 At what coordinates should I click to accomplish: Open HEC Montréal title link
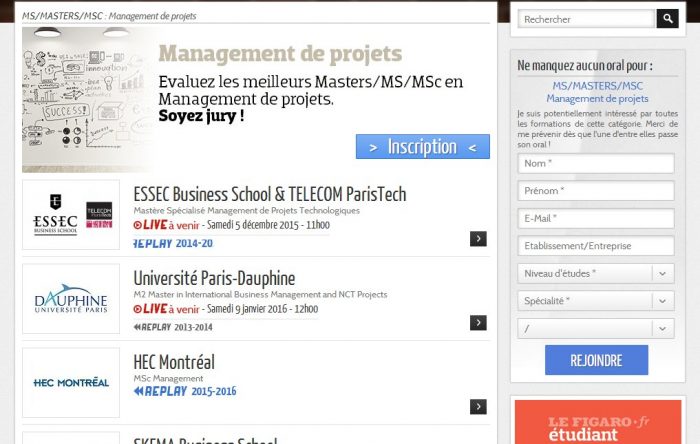click(174, 362)
